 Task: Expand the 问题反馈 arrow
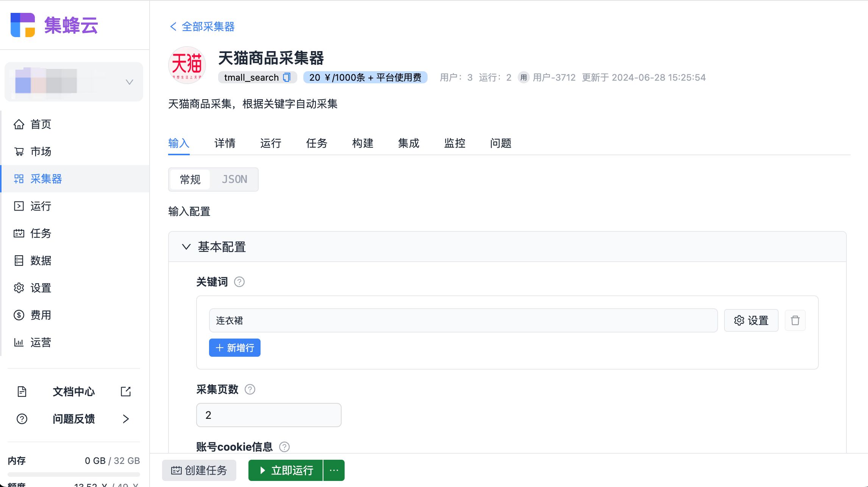click(126, 419)
